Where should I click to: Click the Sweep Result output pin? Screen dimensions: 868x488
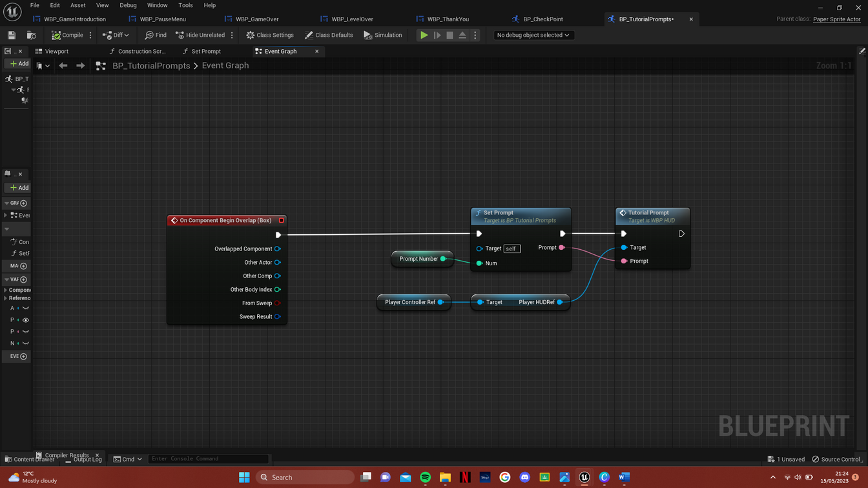tap(277, 316)
